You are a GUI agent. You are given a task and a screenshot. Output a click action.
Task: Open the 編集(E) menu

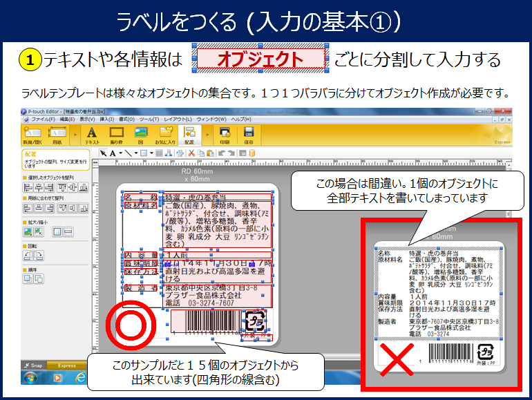coord(67,120)
